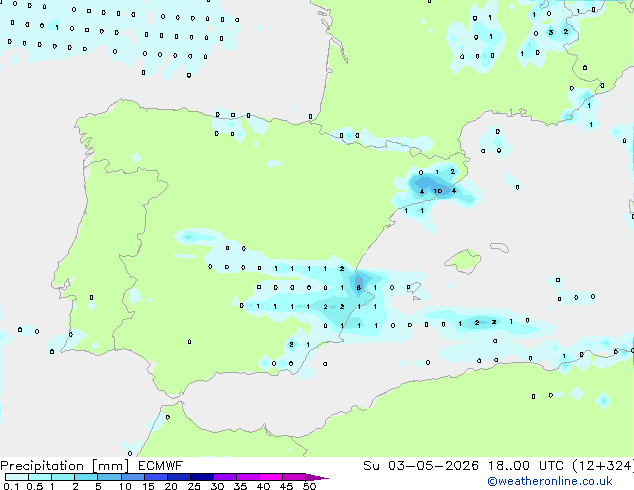Pick the 25–30 mm darkest blue legend swatch
Viewport: 634px width, 490px height.
pos(202,477)
